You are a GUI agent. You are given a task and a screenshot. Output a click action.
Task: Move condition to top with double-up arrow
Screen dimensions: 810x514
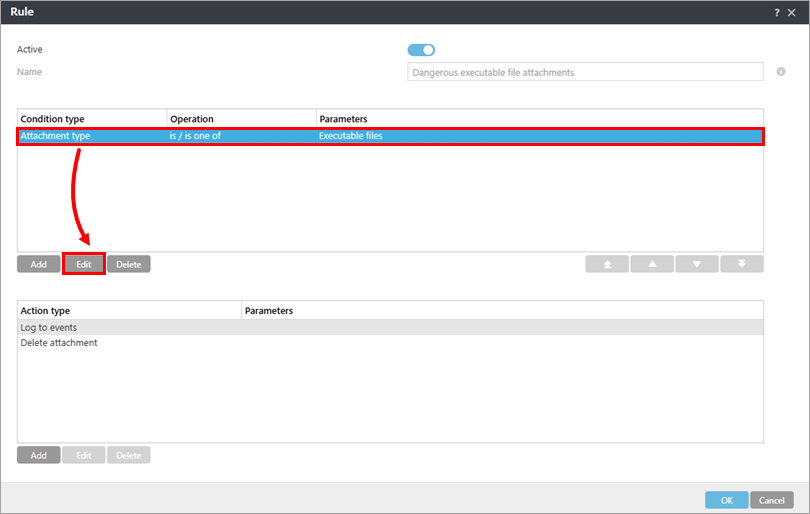[x=607, y=264]
